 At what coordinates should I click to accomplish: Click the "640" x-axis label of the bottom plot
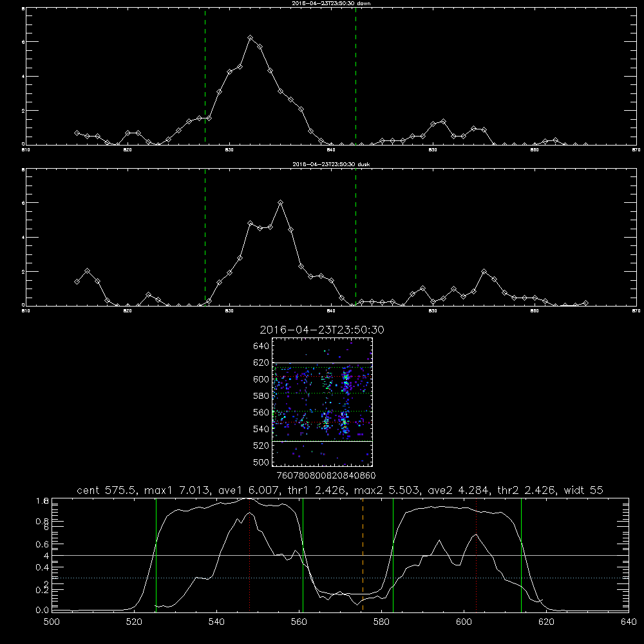tap(629, 622)
